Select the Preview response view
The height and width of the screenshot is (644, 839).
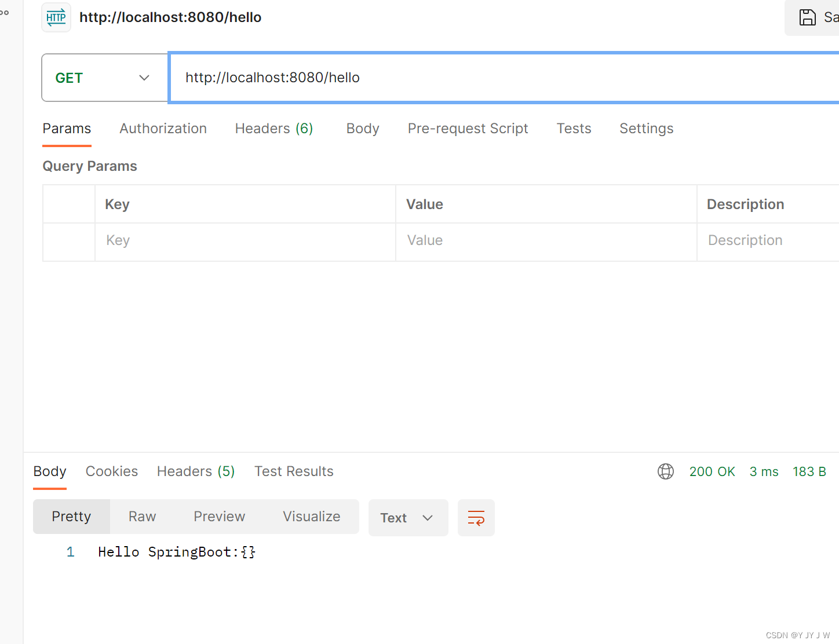pyautogui.click(x=219, y=516)
